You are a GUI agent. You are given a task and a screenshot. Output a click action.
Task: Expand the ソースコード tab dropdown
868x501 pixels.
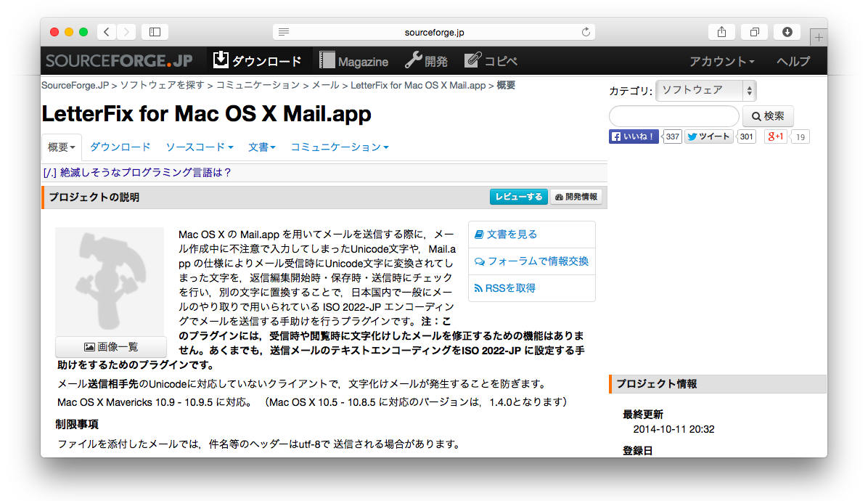tap(200, 147)
